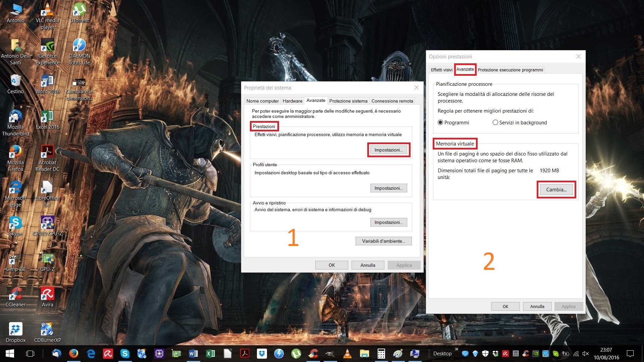Select uTorrent desktop icon
This screenshot has width=644, height=362.
[79, 13]
